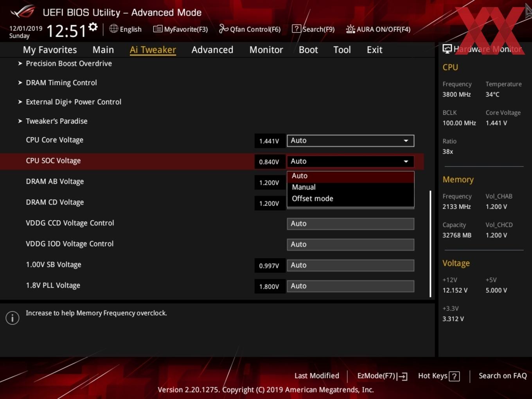The image size is (532, 399).
Task: Switch to Exit tab
Action: click(374, 50)
